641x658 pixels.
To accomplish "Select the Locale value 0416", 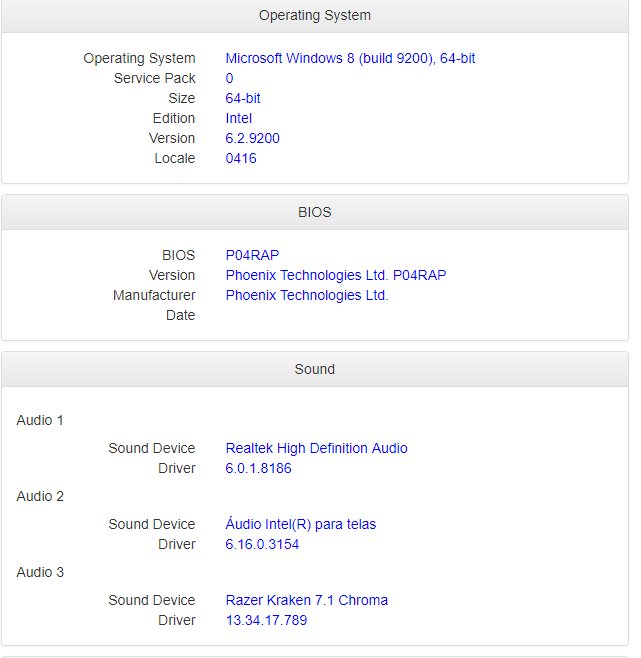I will [241, 158].
